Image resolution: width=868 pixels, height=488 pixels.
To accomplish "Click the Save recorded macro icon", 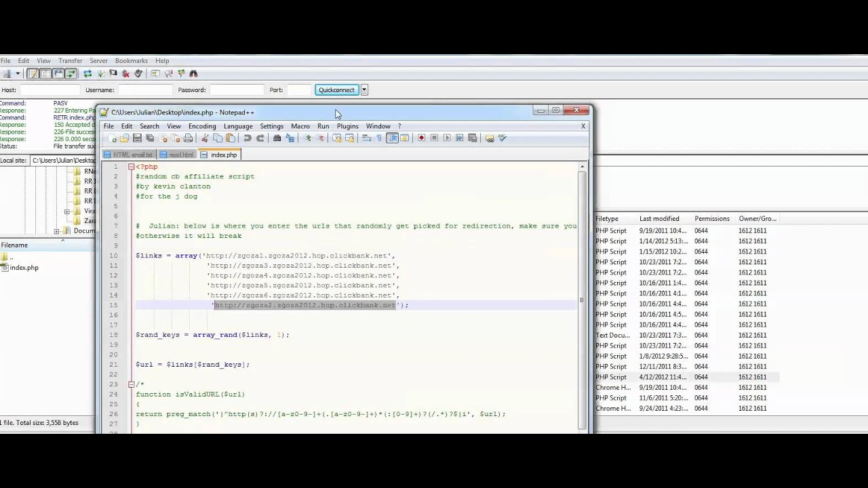I will (471, 138).
